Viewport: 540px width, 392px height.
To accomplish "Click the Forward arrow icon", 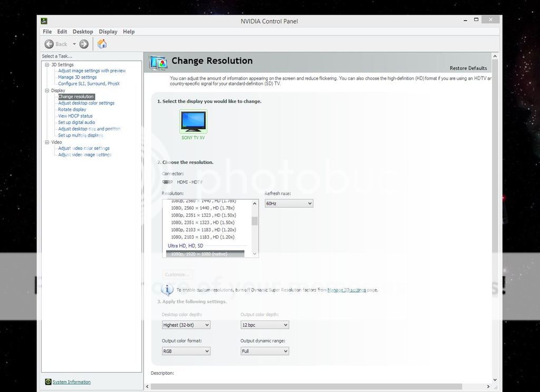I will 84,44.
